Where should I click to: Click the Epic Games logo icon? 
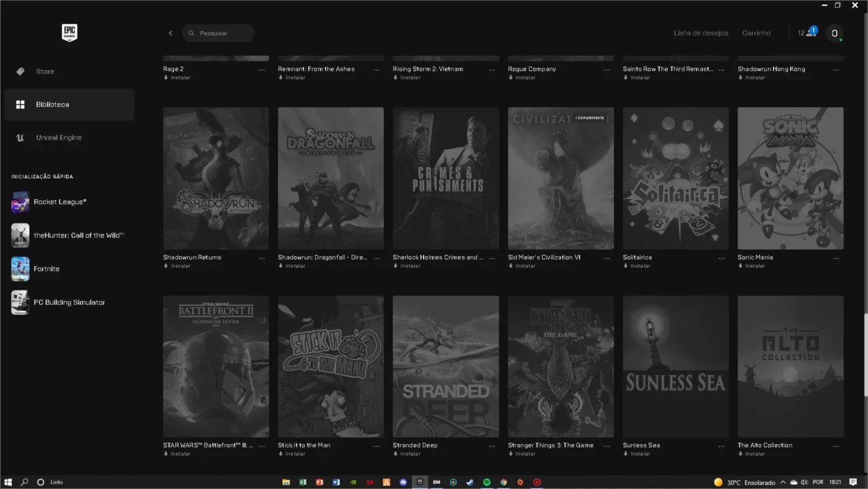point(69,33)
